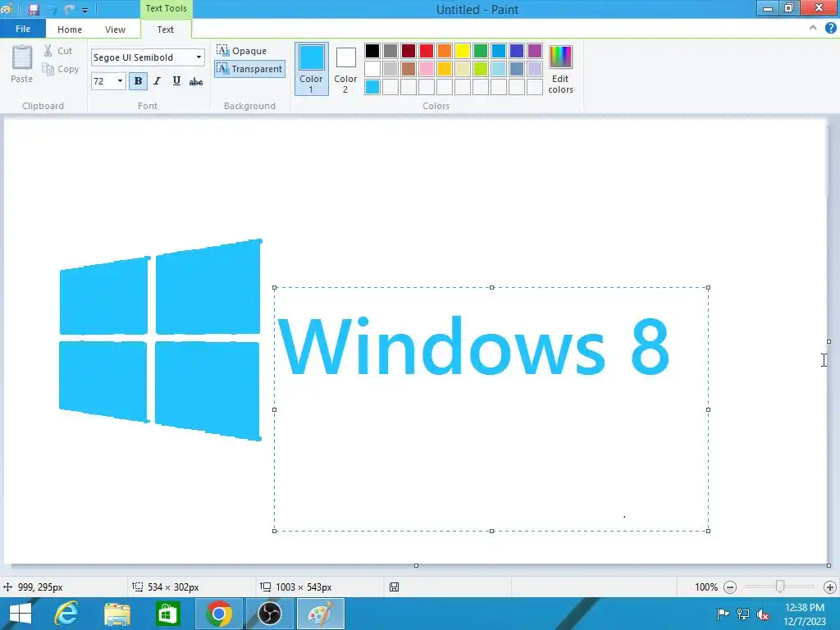
Task: Open the font size dropdown
Action: (120, 81)
